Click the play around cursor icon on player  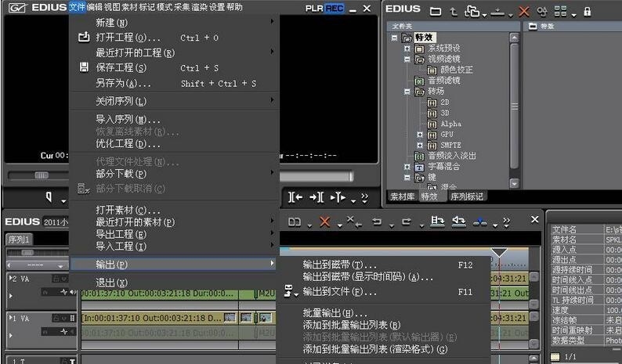(338, 197)
